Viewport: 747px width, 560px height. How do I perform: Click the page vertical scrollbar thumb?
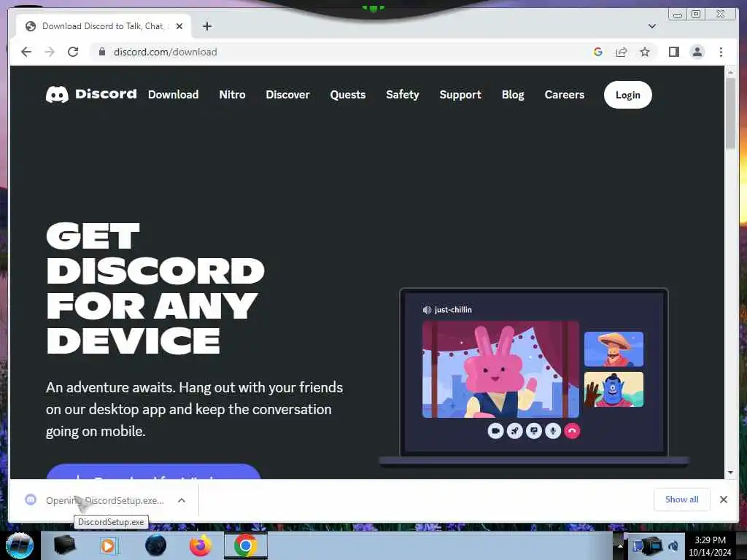click(x=730, y=113)
